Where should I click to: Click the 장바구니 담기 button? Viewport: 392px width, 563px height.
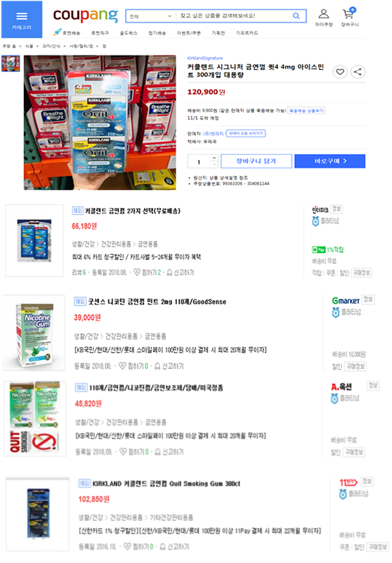pos(256,161)
